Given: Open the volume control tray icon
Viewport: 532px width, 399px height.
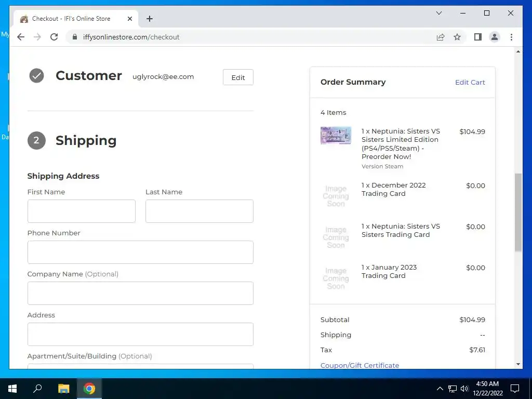Looking at the screenshot, I should tap(464, 389).
